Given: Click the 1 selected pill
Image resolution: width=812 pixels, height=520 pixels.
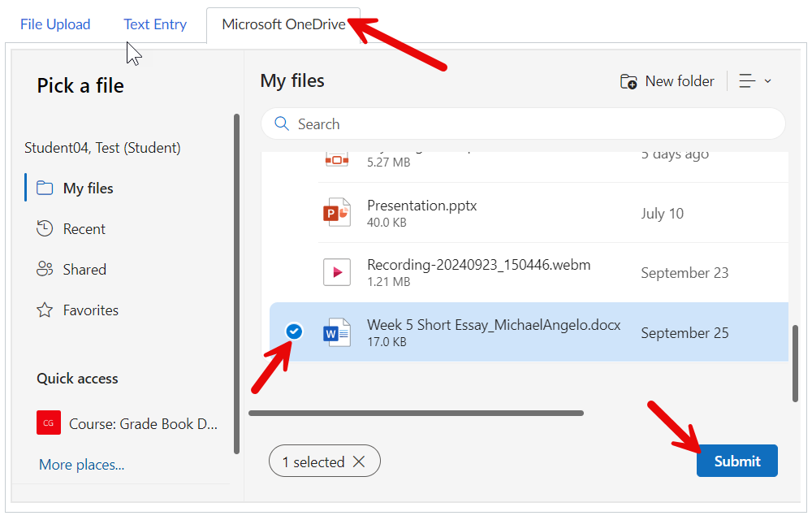Looking at the screenshot, I should point(325,461).
